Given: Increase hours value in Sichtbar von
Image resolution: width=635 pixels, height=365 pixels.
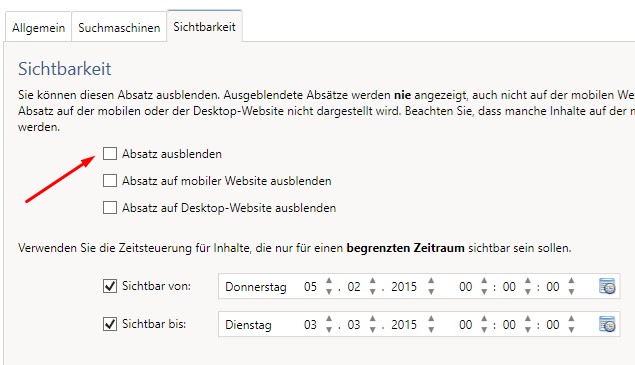Looking at the screenshot, I should point(484,281).
